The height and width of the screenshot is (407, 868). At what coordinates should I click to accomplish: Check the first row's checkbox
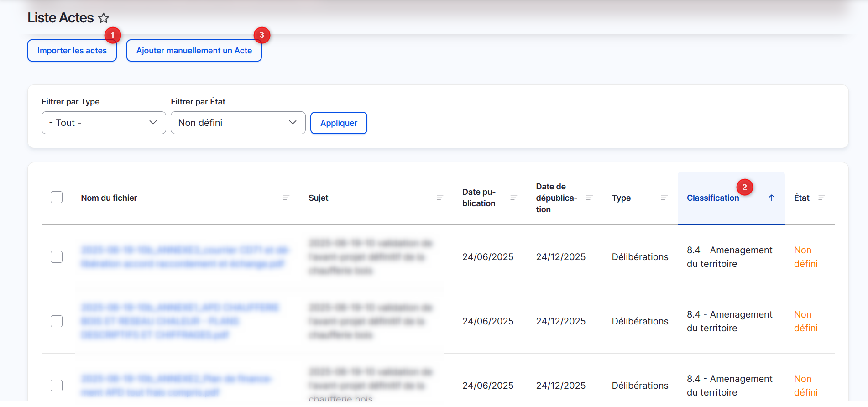pos(57,257)
